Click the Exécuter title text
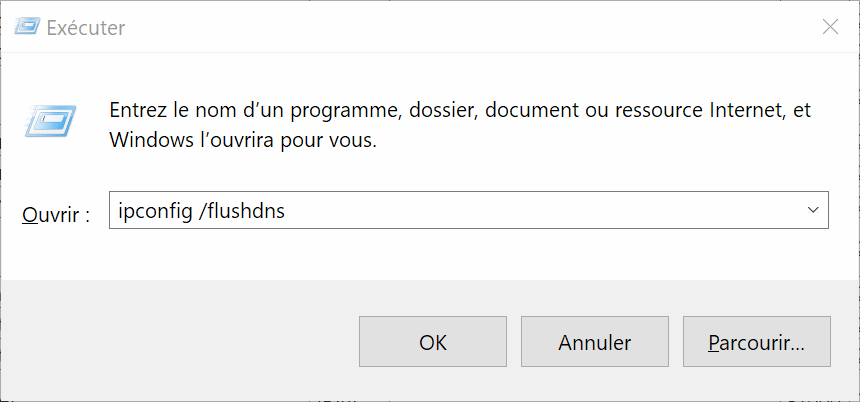This screenshot has height=402, width=860. 86,27
